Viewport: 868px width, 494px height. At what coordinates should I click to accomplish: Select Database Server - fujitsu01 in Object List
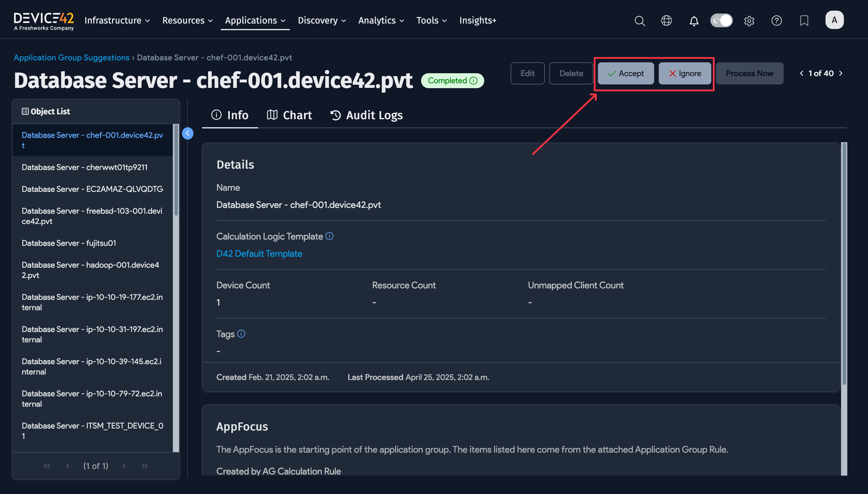click(x=69, y=243)
